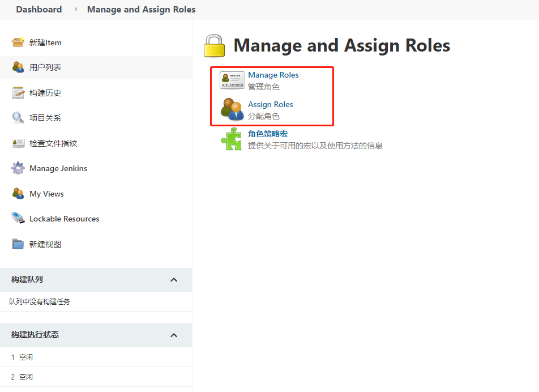Click the Manage Roles ID card icon

coord(232,80)
